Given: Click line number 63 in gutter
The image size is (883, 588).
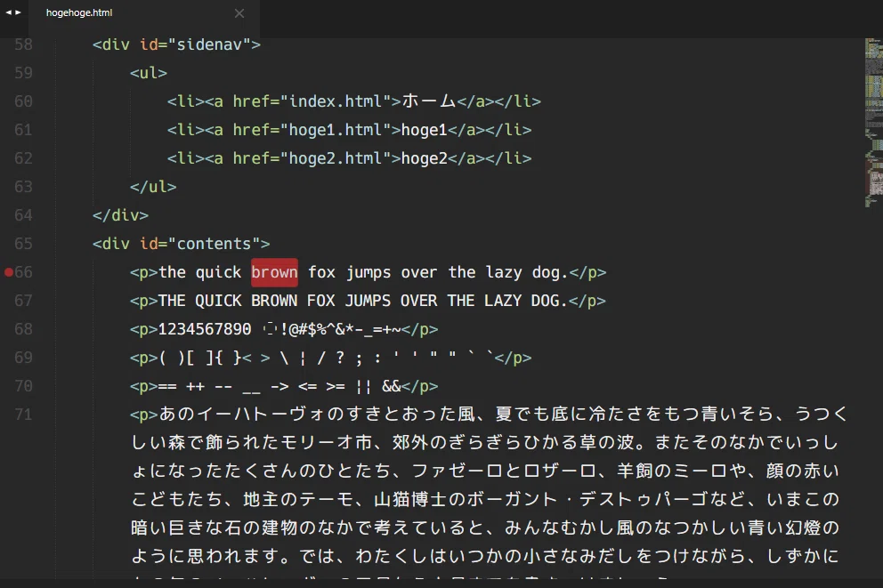Looking at the screenshot, I should 23,187.
